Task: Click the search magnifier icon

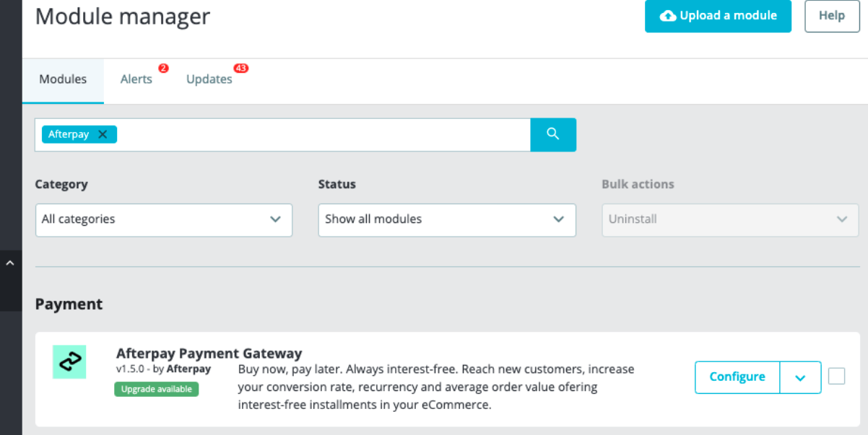Action: pyautogui.click(x=553, y=134)
